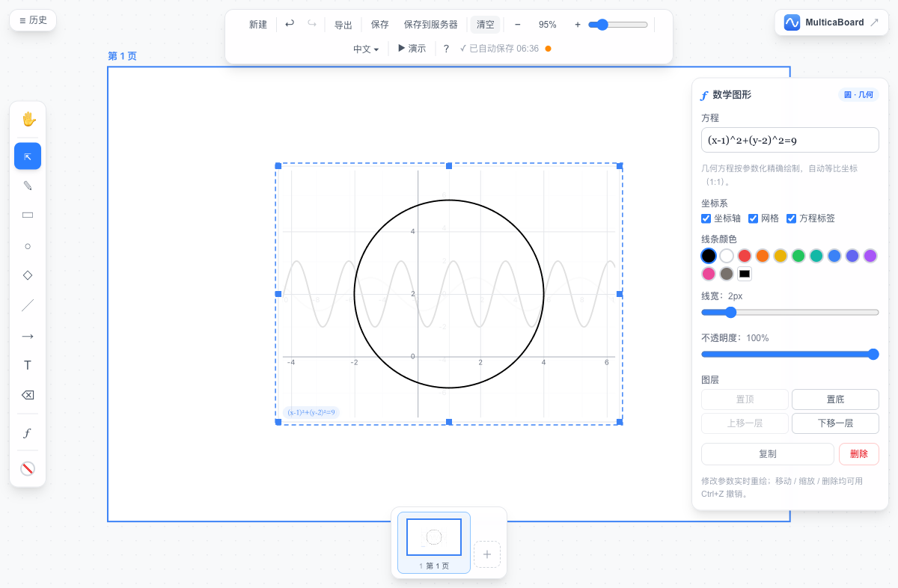Pick the red line color swatch
This screenshot has height=588, width=898.
(x=745, y=256)
